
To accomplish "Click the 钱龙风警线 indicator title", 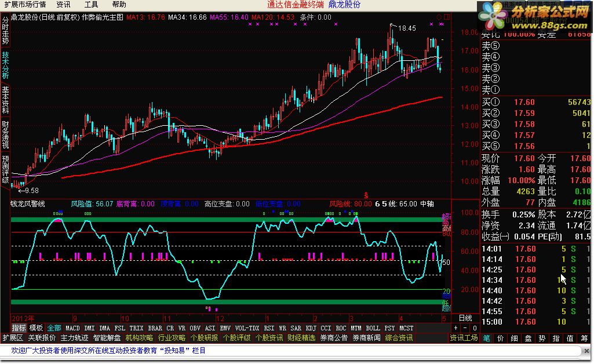I will pyautogui.click(x=28, y=204).
